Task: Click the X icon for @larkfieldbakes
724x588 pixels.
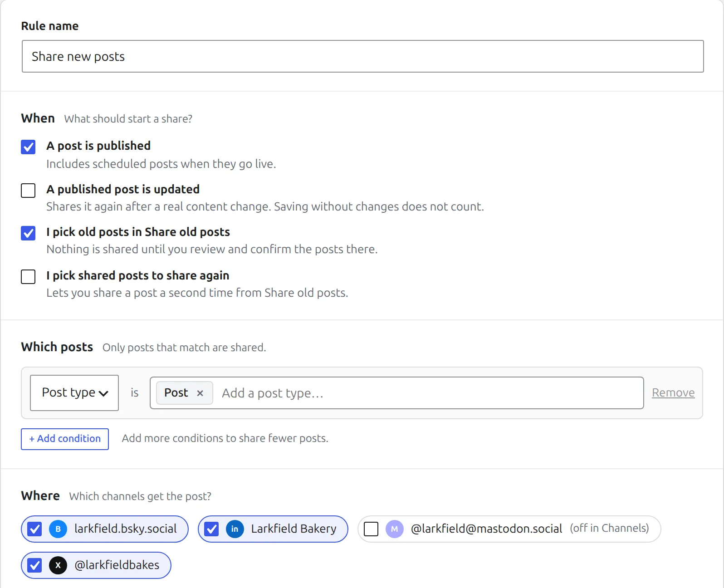Action: [x=58, y=565]
